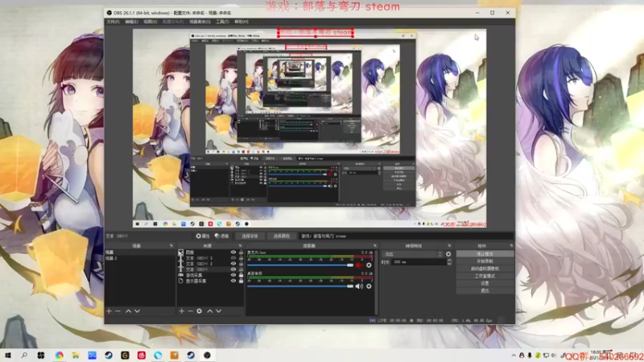This screenshot has width=644, height=362.
Task: Move the selected scene down
Action: 137,311
